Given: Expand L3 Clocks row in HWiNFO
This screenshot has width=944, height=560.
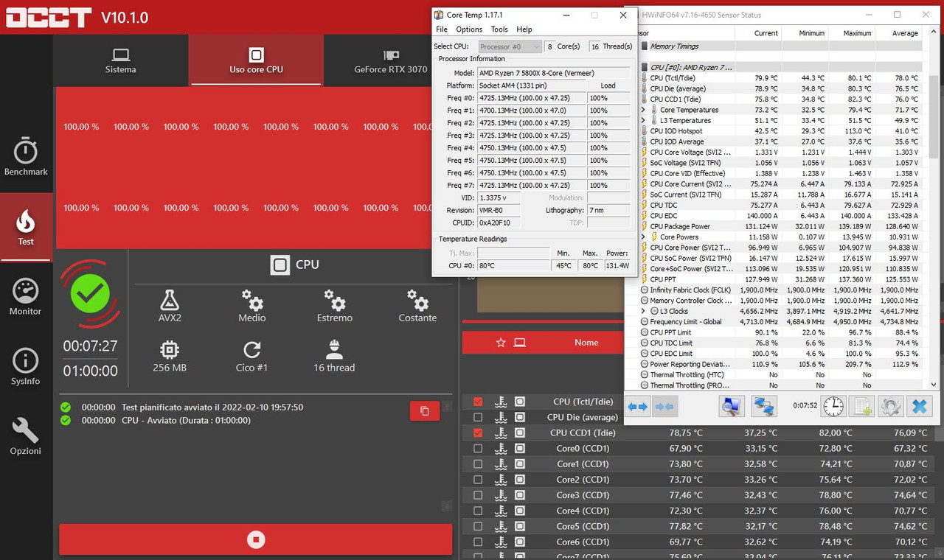Looking at the screenshot, I should [643, 311].
